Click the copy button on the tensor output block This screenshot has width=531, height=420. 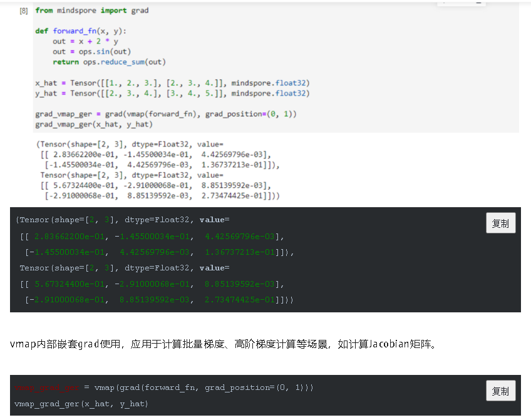500,223
